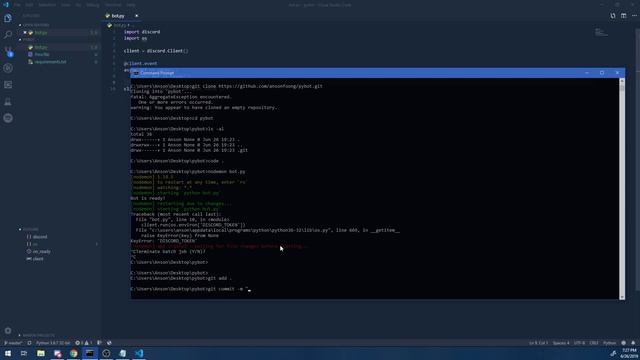The width and height of the screenshot is (640, 360).
Task: Click the editor layout icon in toolbar
Action: (x=624, y=16)
